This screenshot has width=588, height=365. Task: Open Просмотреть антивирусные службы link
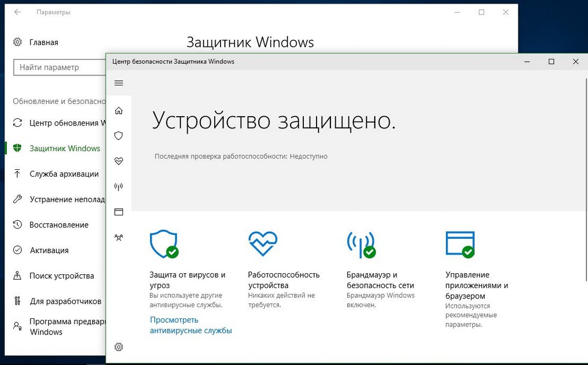pyautogui.click(x=191, y=325)
